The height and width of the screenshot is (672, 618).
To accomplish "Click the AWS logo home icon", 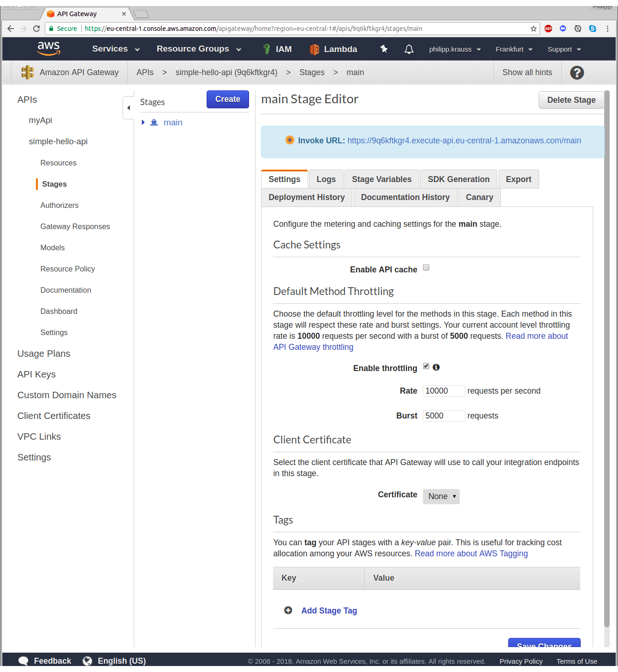I will click(x=49, y=48).
